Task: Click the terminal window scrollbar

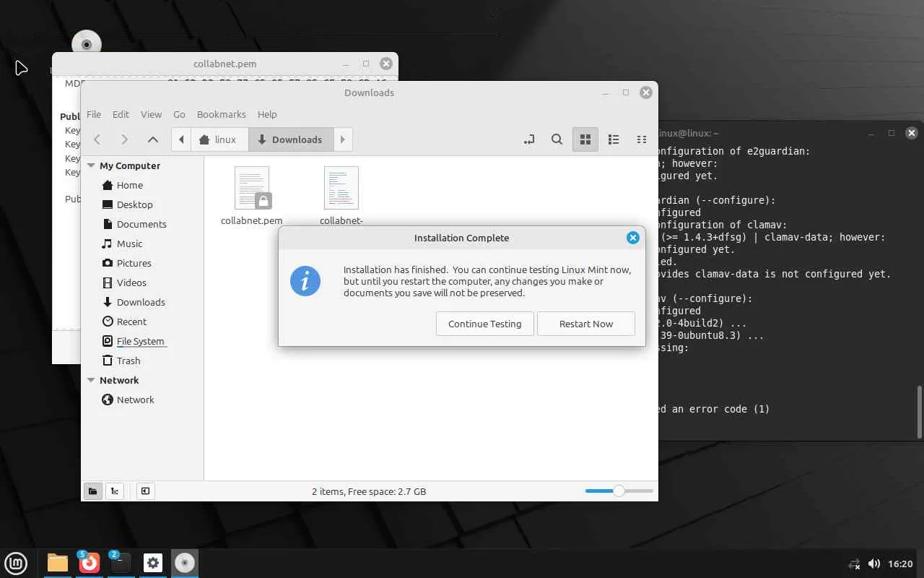Action: coord(919,412)
